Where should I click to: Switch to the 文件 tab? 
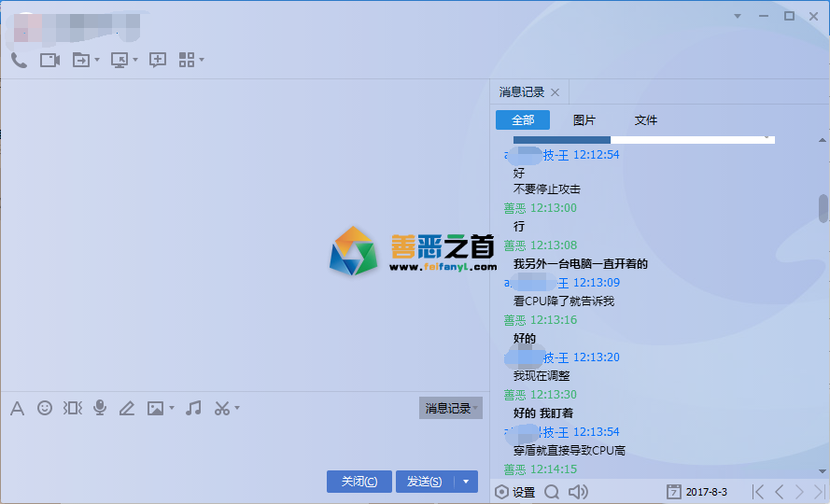point(646,120)
